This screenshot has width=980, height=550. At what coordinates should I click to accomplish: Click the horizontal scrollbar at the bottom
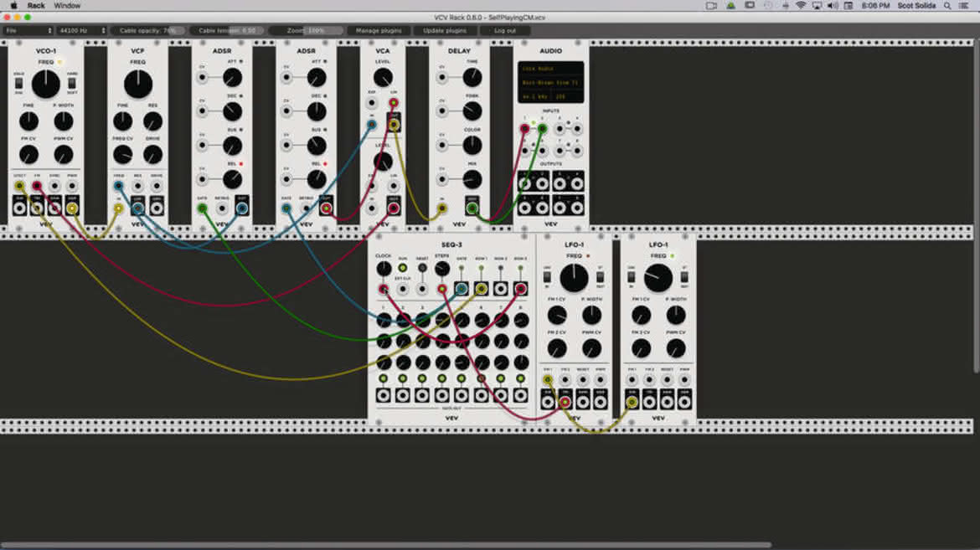click(x=385, y=545)
